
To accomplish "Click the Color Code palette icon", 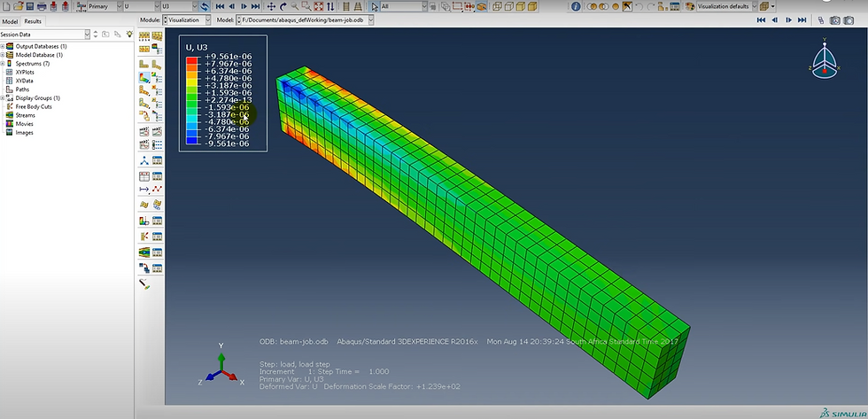I will [x=690, y=6].
